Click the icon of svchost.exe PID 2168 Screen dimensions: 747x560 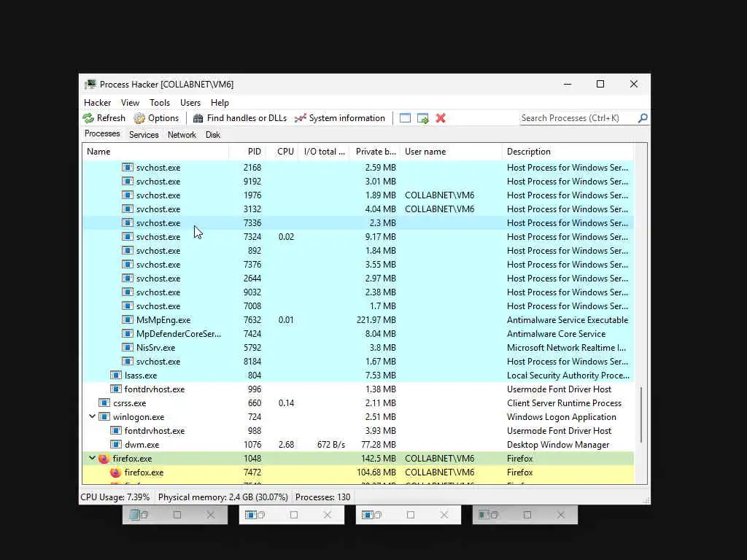pyautogui.click(x=127, y=167)
